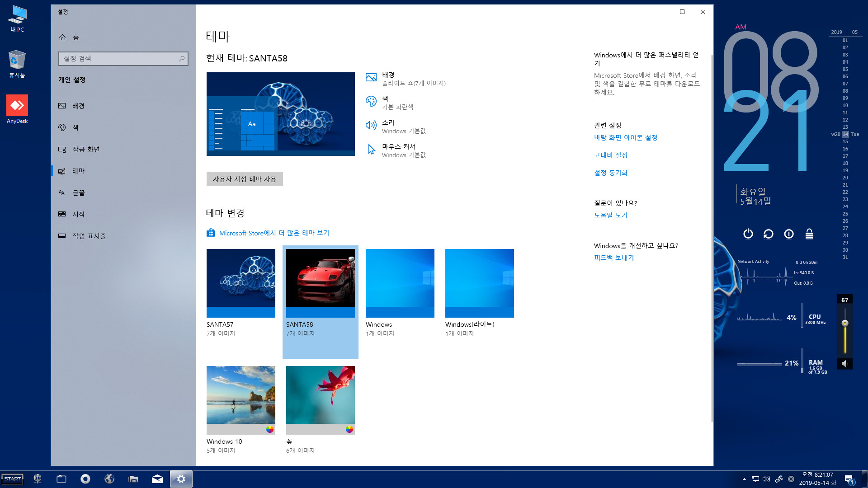Click the Settings gear taskbar icon
This screenshot has width=868, height=488.
click(181, 479)
